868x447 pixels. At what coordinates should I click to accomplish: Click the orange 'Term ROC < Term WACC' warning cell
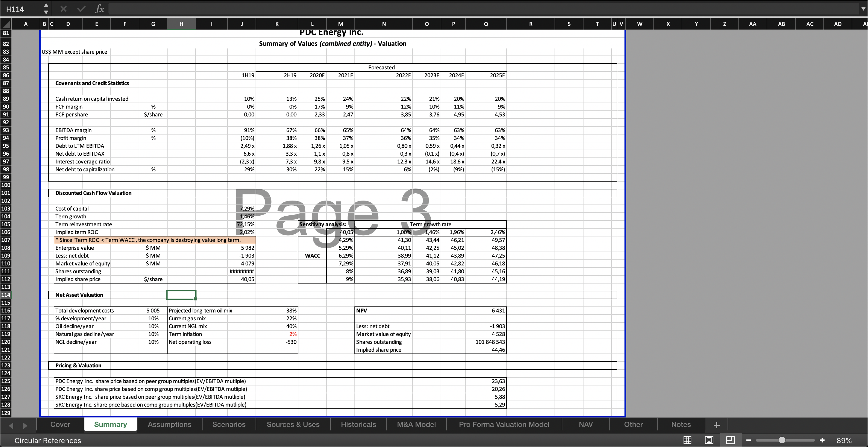pos(155,240)
